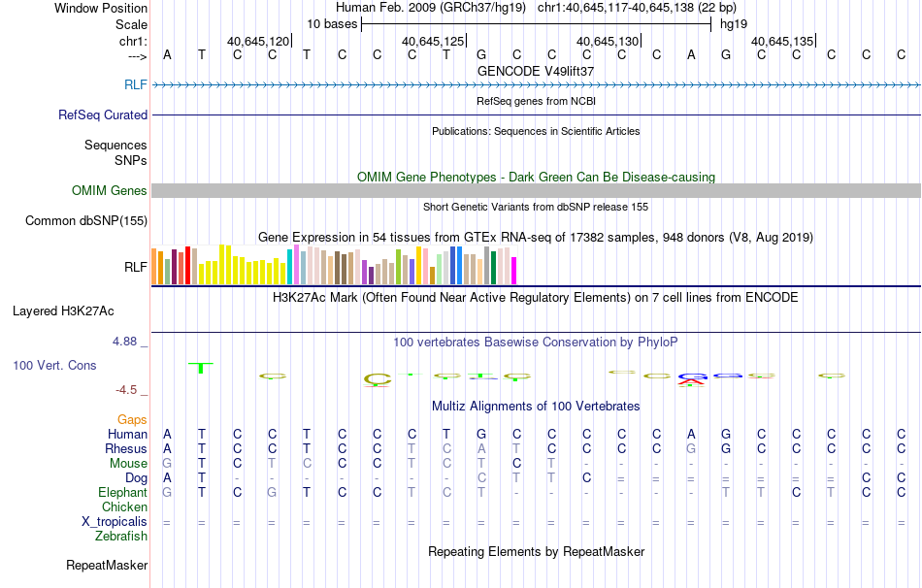The height and width of the screenshot is (588, 922).
Task: Click 'Multiz Alignments of 100 Vertebrates' title
Action: tap(536, 407)
